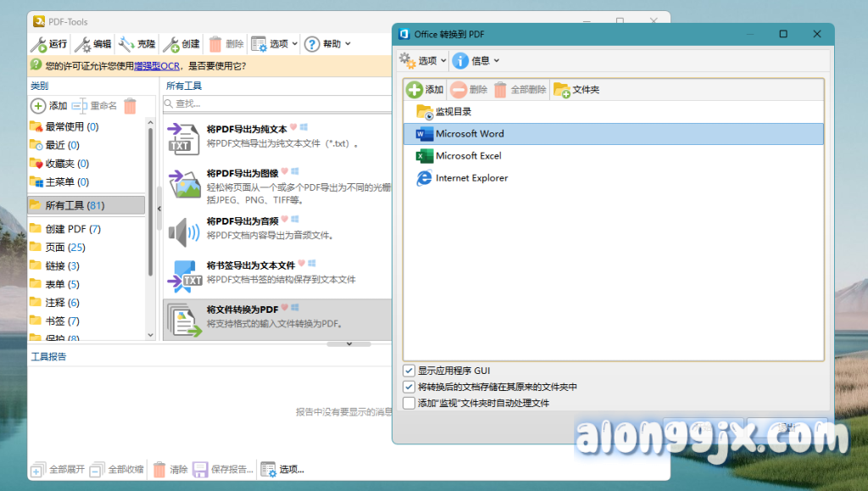Open the Info (信息) dropdown menu
The width and height of the screenshot is (868, 491).
click(x=472, y=59)
